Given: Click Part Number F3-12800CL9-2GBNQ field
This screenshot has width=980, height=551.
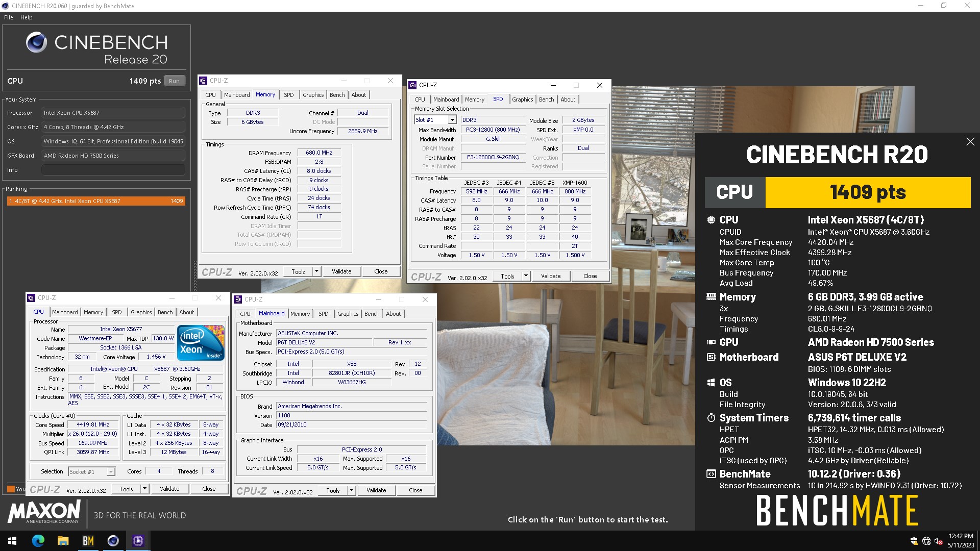Looking at the screenshot, I should pos(493,157).
